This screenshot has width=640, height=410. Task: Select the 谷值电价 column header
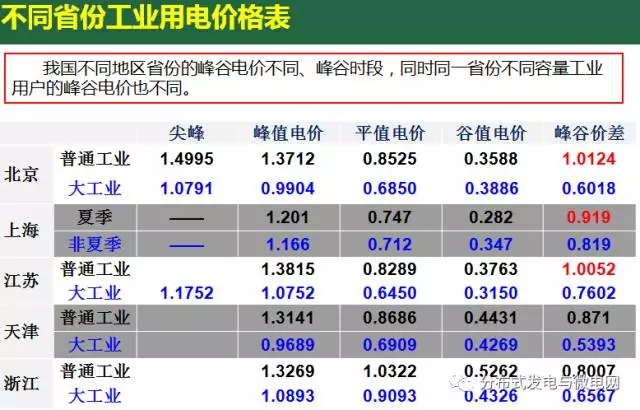pyautogui.click(x=491, y=133)
